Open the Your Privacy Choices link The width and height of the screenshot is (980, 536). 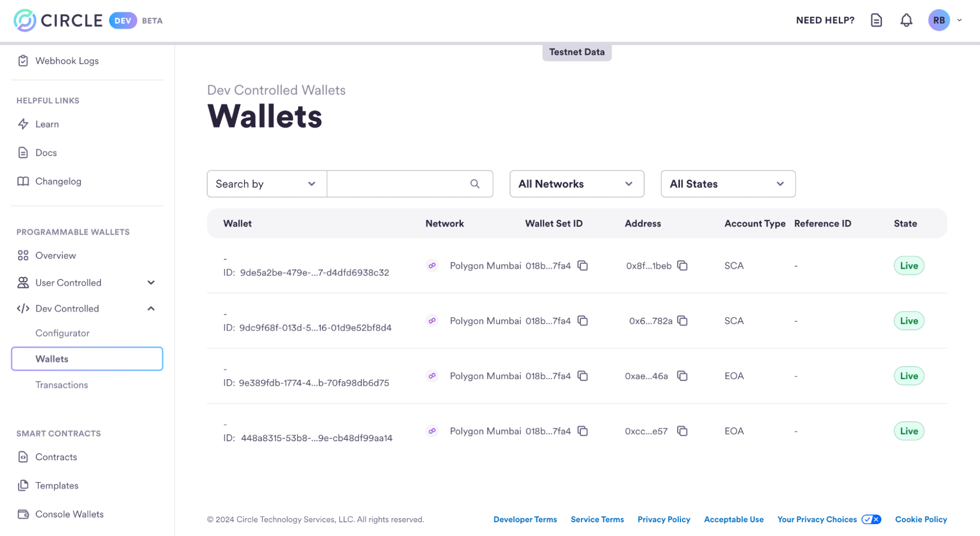(817, 519)
